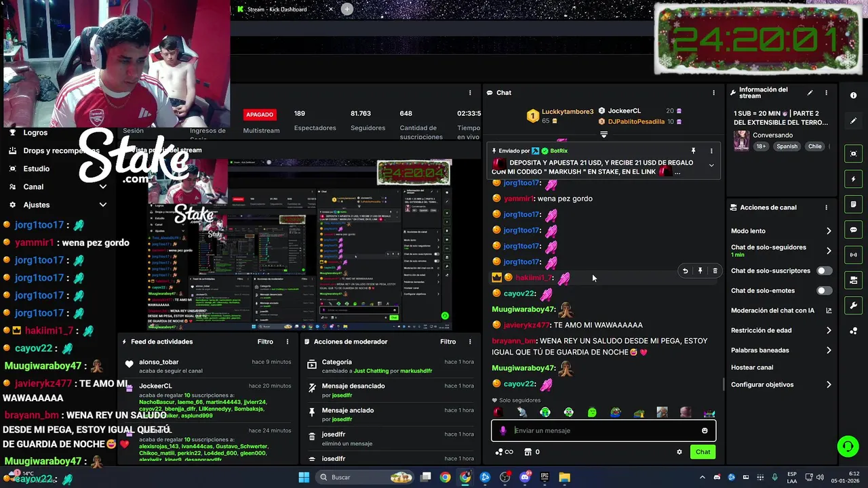This screenshot has height=488, width=868.
Task: Expand Palabras baneadas settings
Action: pyautogui.click(x=829, y=350)
